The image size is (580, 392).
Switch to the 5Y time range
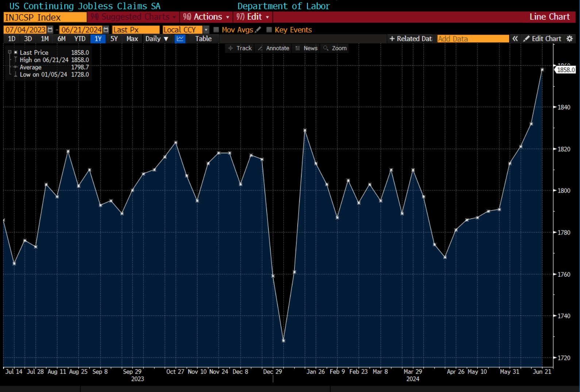pyautogui.click(x=114, y=39)
